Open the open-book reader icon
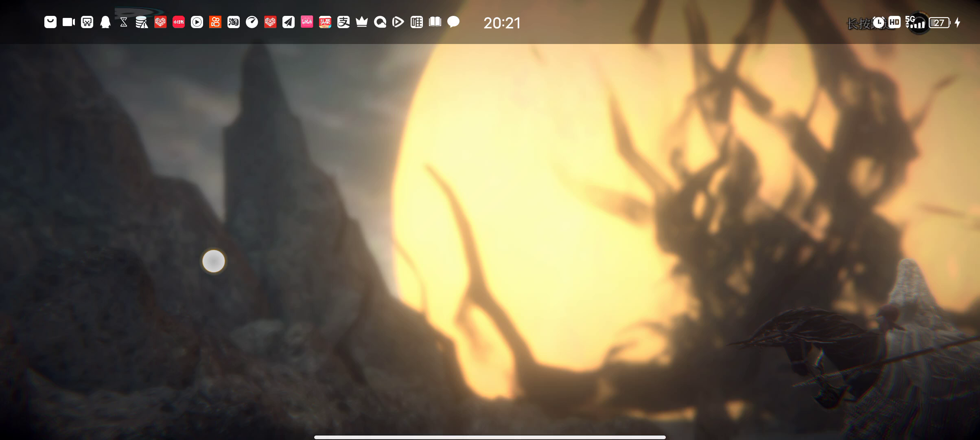The image size is (980, 440). [x=435, y=22]
